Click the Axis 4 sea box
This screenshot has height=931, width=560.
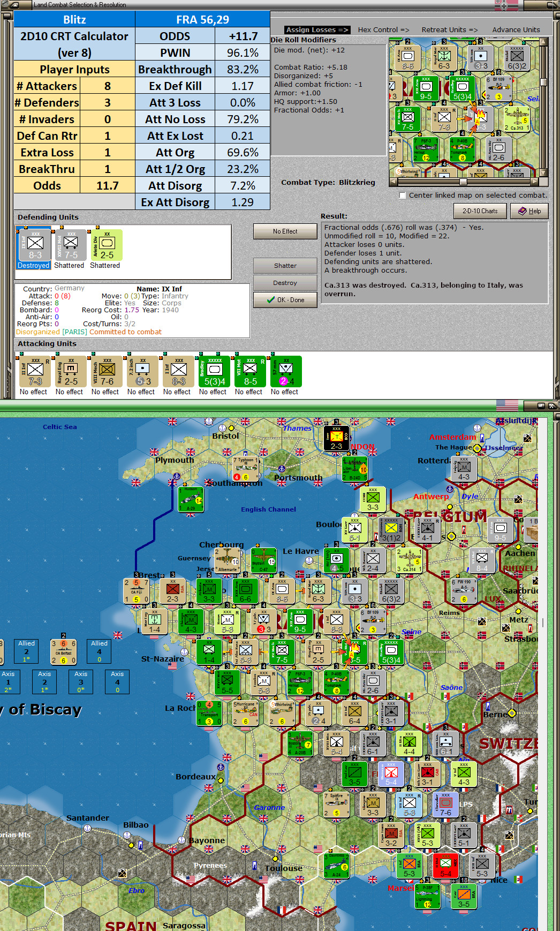tap(117, 682)
